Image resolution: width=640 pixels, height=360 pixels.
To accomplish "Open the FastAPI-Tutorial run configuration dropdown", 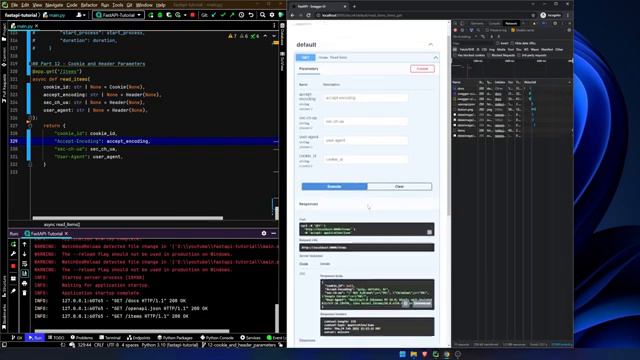I will [x=118, y=15].
